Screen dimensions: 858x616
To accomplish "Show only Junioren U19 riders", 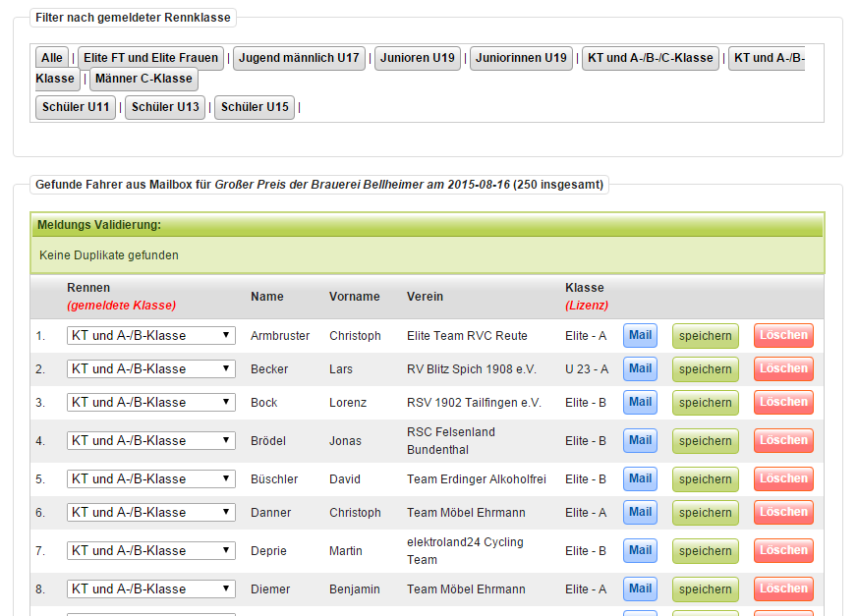I will point(417,58).
